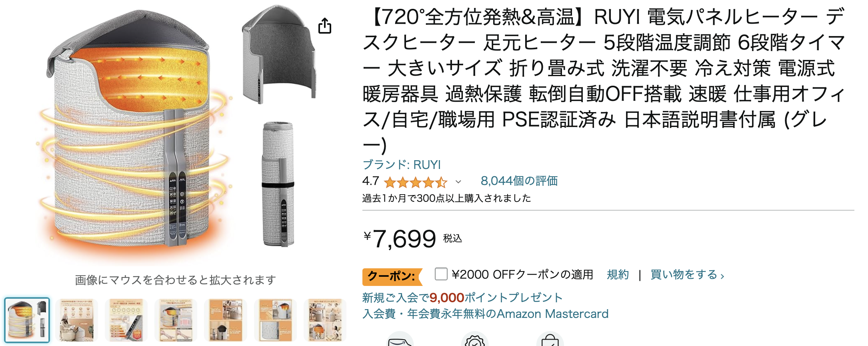Click the orange star rating icons
Screen dimensions: 868x346
coord(416,182)
